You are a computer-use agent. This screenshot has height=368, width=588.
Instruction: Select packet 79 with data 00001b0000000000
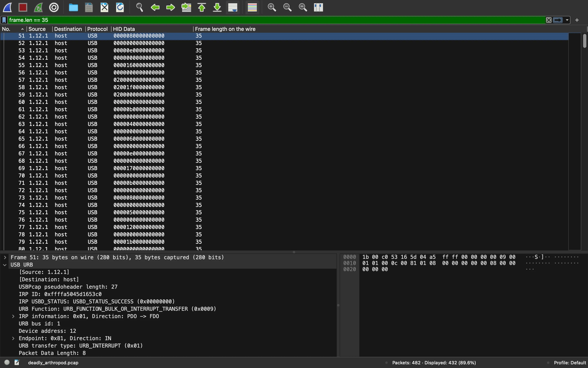tap(284, 242)
